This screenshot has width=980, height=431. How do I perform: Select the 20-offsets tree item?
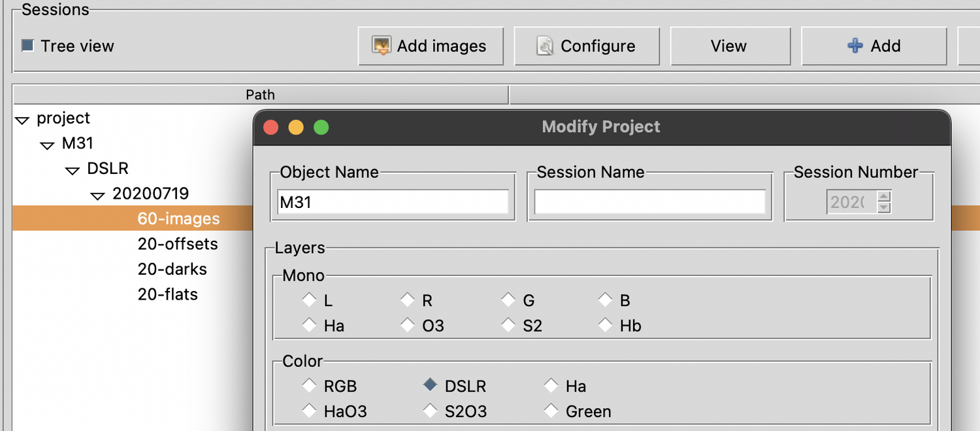(x=178, y=244)
